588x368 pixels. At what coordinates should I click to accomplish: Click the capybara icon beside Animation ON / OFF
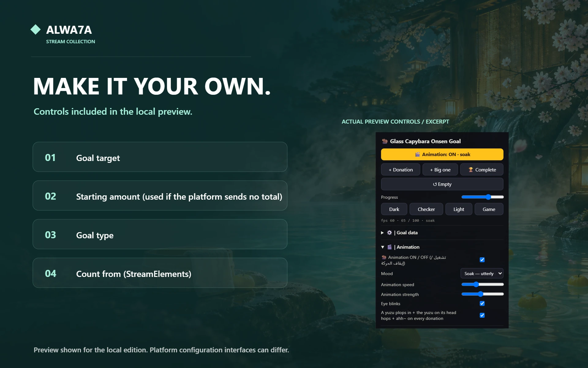point(384,257)
